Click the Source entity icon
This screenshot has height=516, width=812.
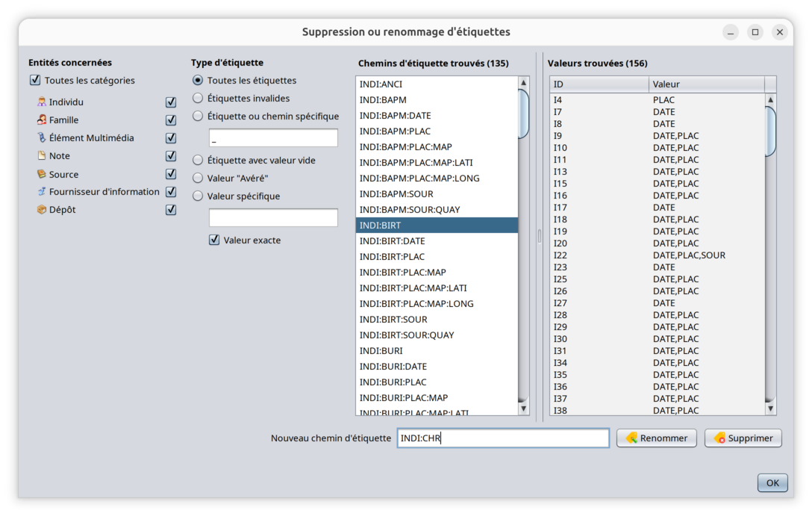(42, 174)
